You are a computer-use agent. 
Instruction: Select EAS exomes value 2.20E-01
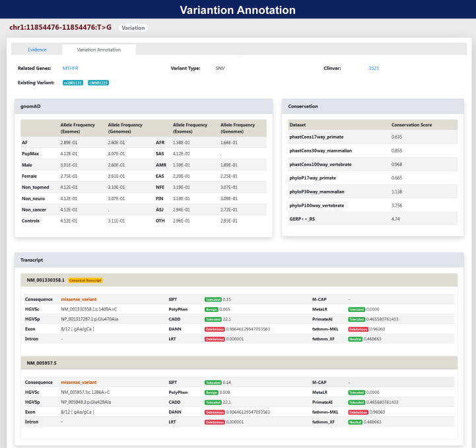point(182,176)
